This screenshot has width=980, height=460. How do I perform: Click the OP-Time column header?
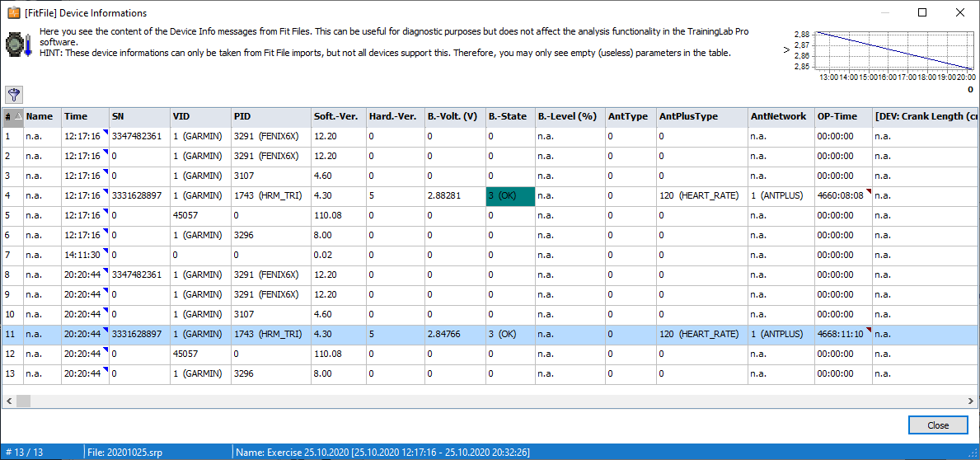(x=837, y=116)
